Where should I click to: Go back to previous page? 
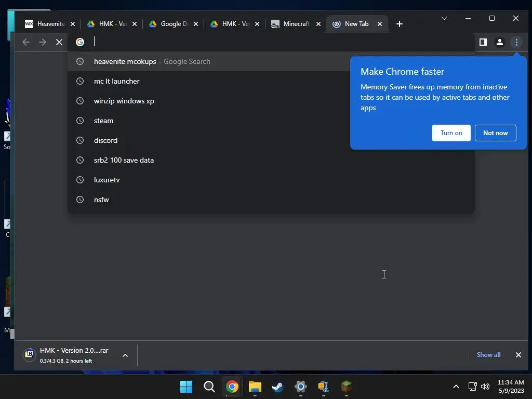pos(26,42)
